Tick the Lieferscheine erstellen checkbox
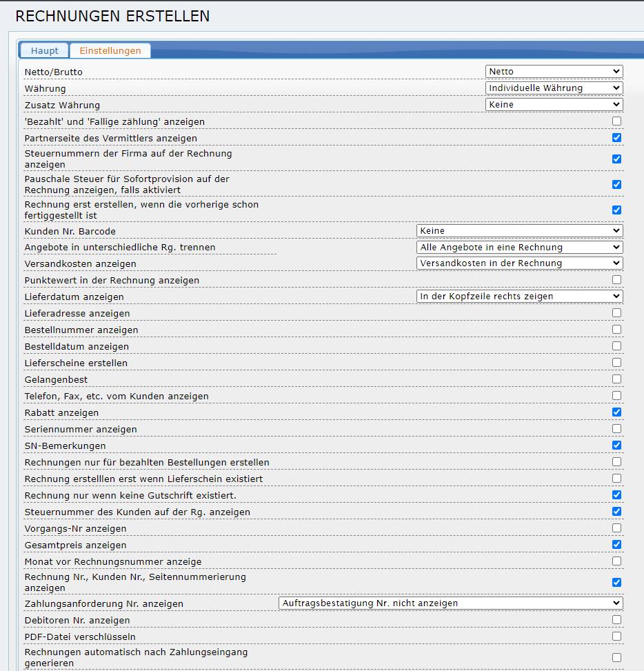This screenshot has width=644, height=671. [616, 363]
